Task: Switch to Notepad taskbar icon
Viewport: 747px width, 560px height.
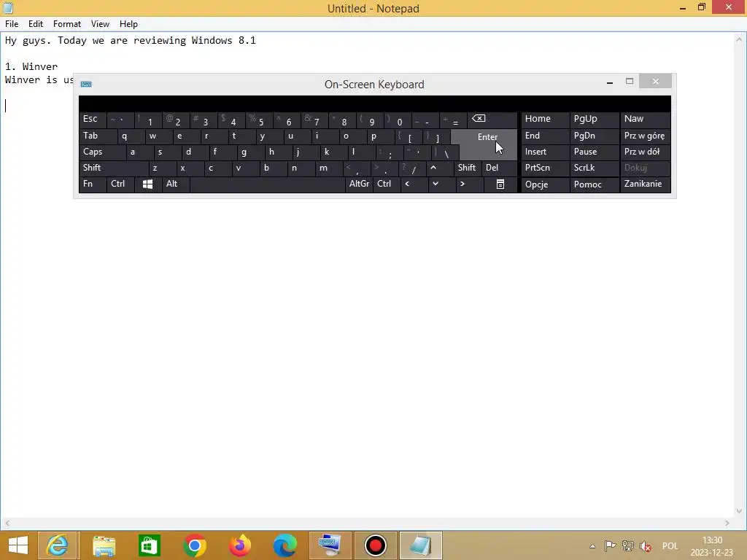Action: click(421, 545)
